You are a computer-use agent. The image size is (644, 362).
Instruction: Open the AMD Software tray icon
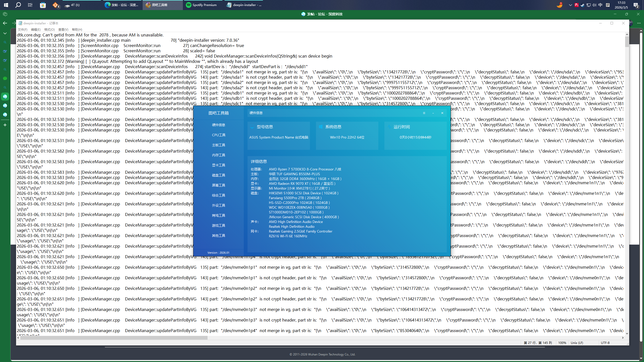tap(576, 5)
